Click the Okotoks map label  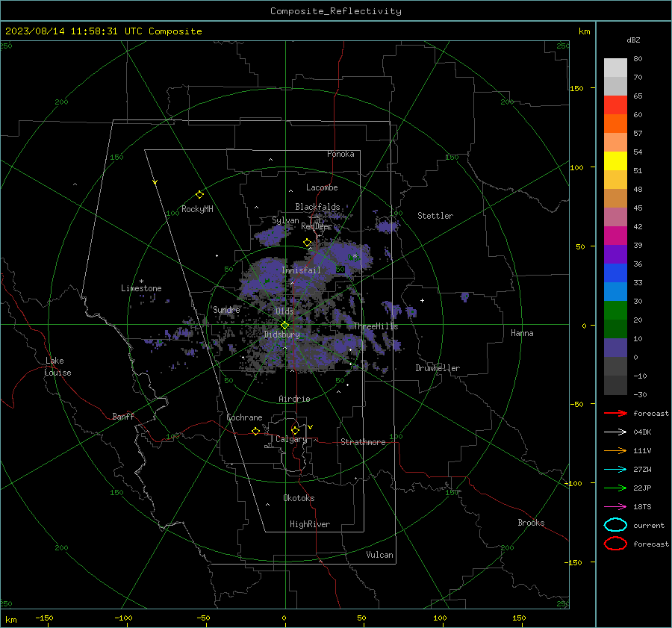pos(299,498)
